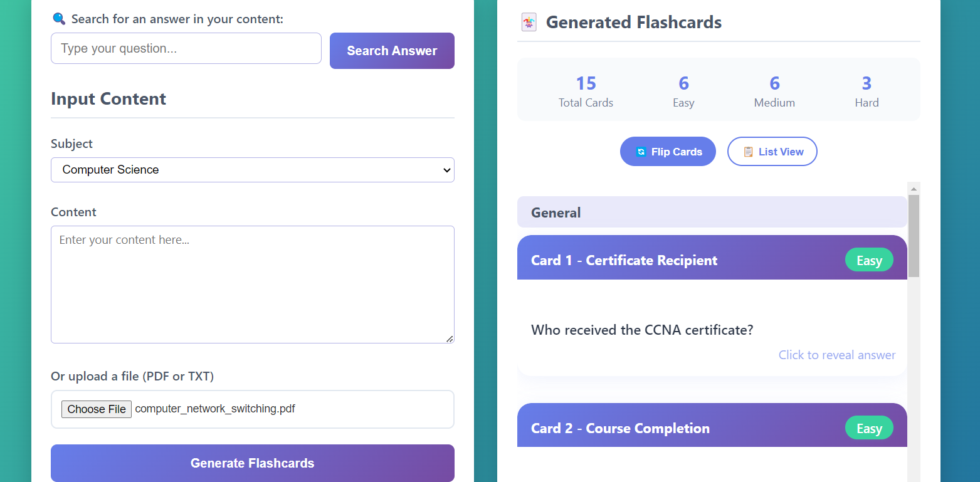Click the Generated Flashcards header icon

coord(529,23)
